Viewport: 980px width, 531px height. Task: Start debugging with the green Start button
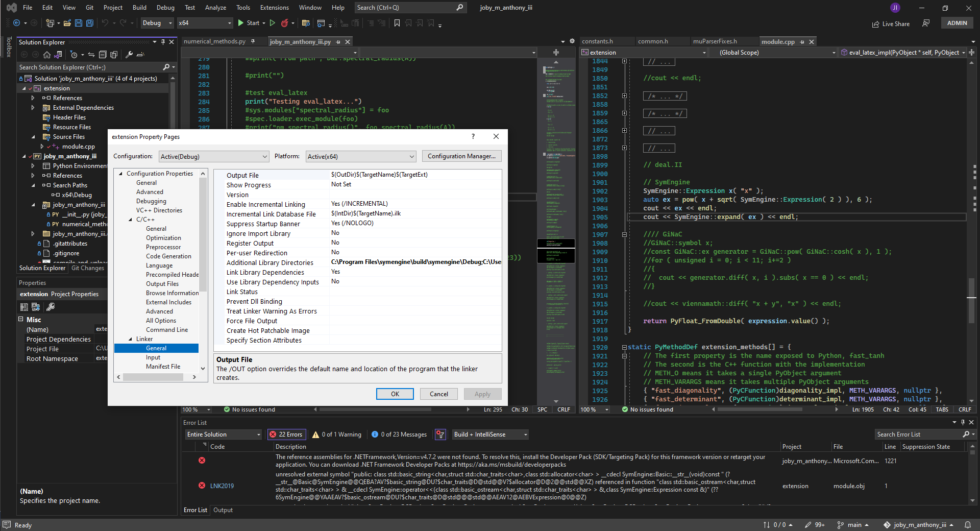coord(250,23)
